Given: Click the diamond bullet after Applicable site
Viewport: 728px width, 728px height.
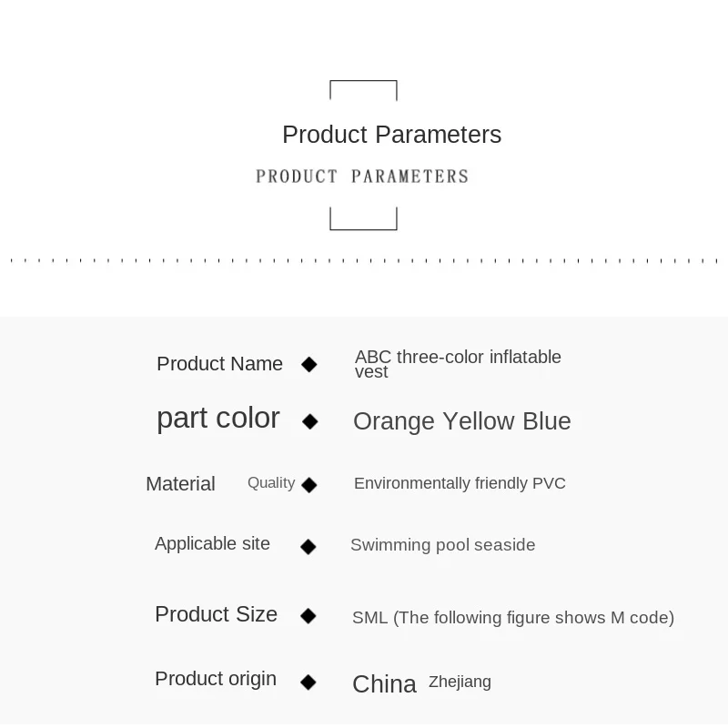Looking at the screenshot, I should point(308,547).
